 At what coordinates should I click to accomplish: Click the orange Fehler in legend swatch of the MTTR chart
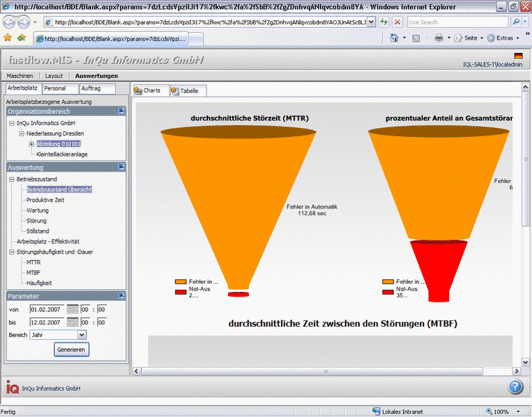click(181, 281)
